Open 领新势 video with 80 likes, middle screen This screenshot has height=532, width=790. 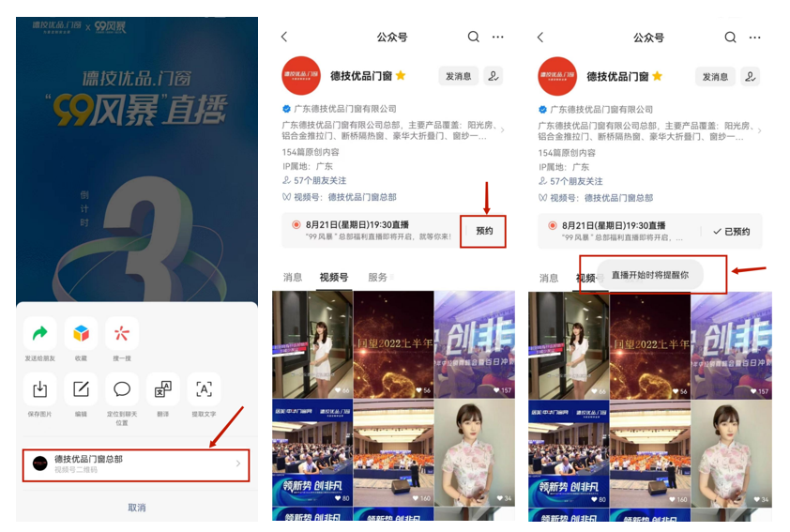click(312, 452)
